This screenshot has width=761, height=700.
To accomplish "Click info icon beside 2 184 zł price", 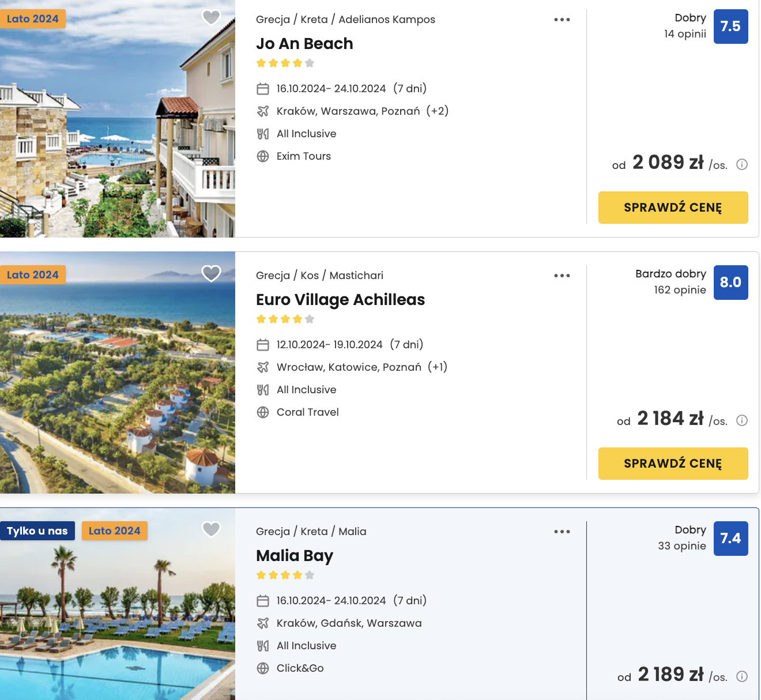I will pos(743,420).
